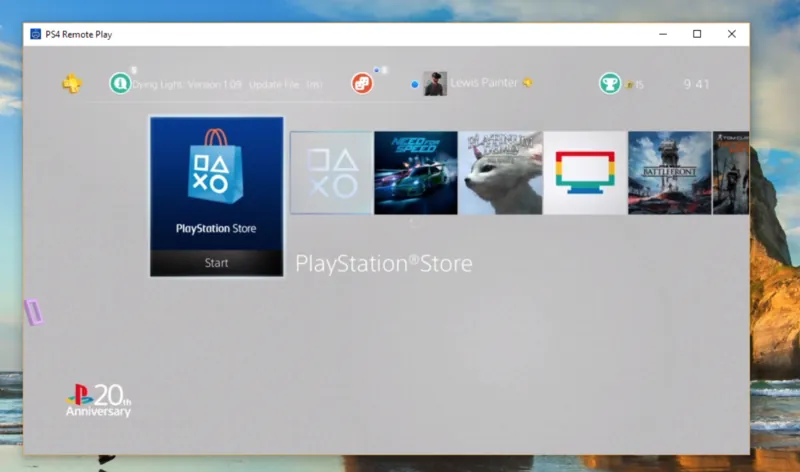Launch the Star Wars Battlefront tile

[x=670, y=172]
